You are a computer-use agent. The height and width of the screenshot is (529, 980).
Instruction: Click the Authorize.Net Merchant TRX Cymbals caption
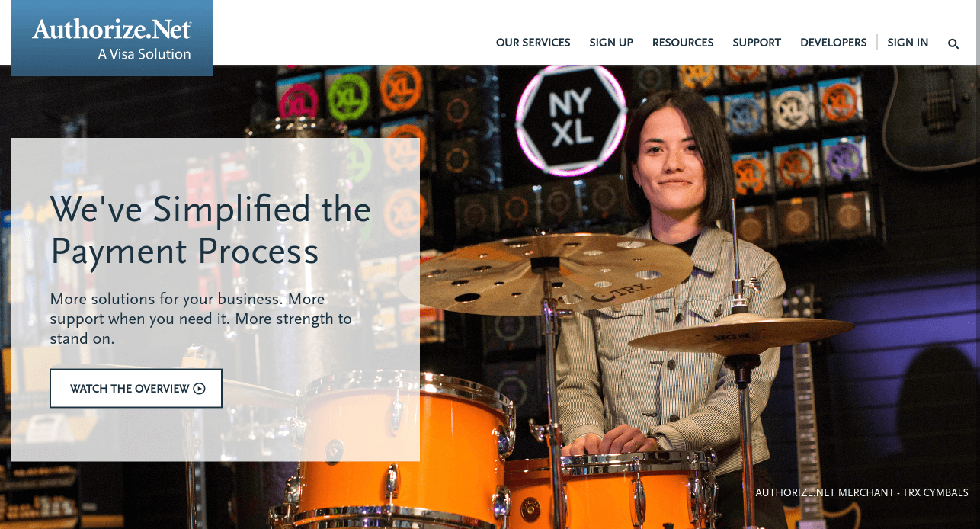point(862,492)
